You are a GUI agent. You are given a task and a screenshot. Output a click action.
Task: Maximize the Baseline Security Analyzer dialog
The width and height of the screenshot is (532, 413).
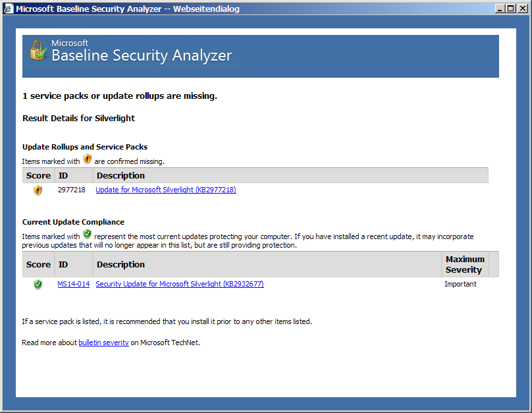(x=510, y=9)
